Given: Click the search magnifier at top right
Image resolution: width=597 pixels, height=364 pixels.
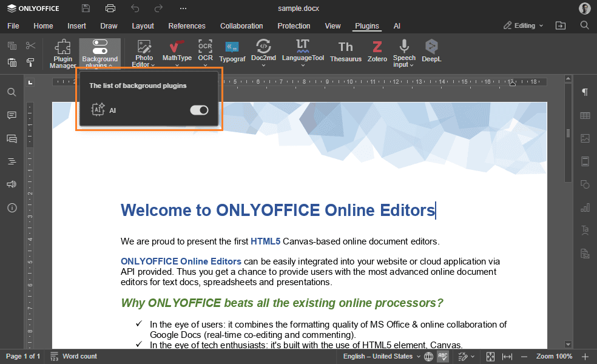Looking at the screenshot, I should (x=584, y=25).
